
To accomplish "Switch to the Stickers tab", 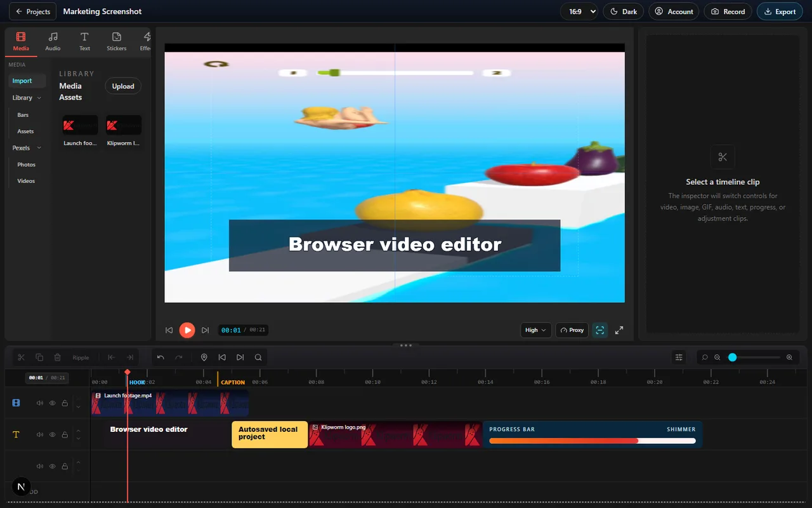I will click(x=117, y=41).
